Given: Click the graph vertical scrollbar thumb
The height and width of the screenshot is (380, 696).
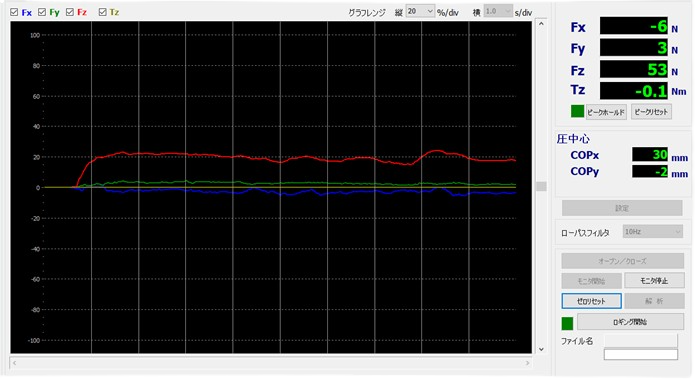Looking at the screenshot, I should click(x=541, y=186).
